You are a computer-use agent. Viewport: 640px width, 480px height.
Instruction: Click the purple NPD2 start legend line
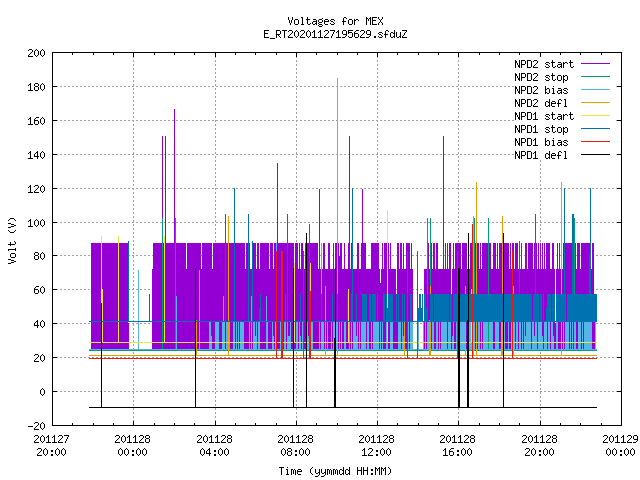595,64
